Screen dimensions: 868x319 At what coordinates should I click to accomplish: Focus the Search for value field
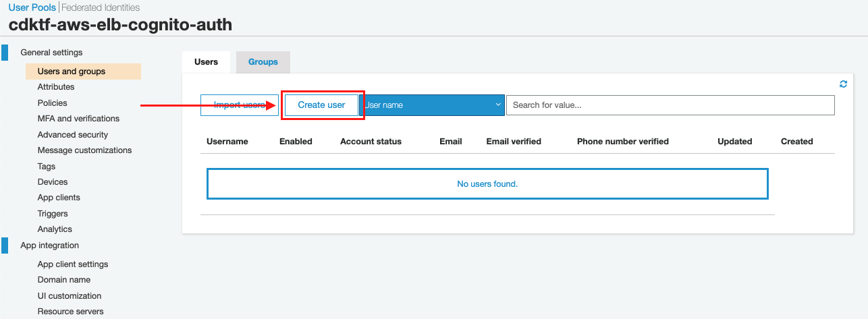click(x=670, y=105)
